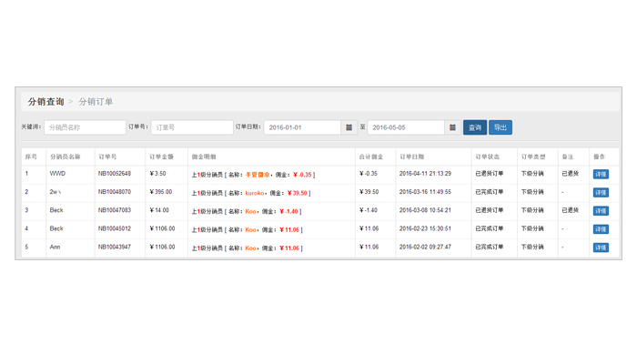Open 详情 for order NB10045012

click(601, 229)
